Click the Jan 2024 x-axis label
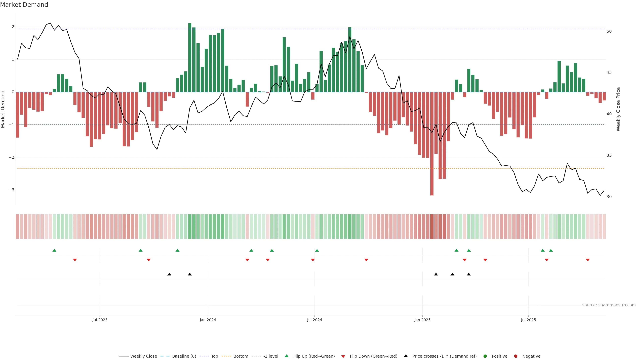Viewport: 644px width, 362px height. tap(208, 320)
